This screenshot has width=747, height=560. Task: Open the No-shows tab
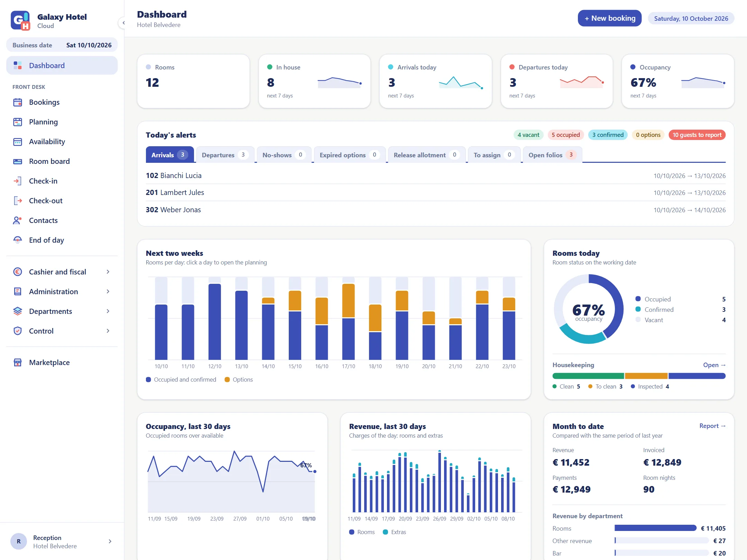(x=284, y=155)
